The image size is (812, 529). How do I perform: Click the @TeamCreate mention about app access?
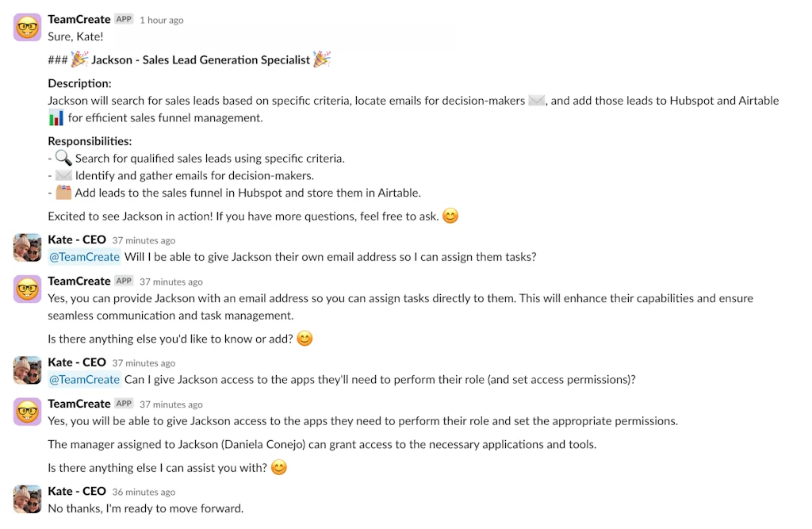click(84, 379)
